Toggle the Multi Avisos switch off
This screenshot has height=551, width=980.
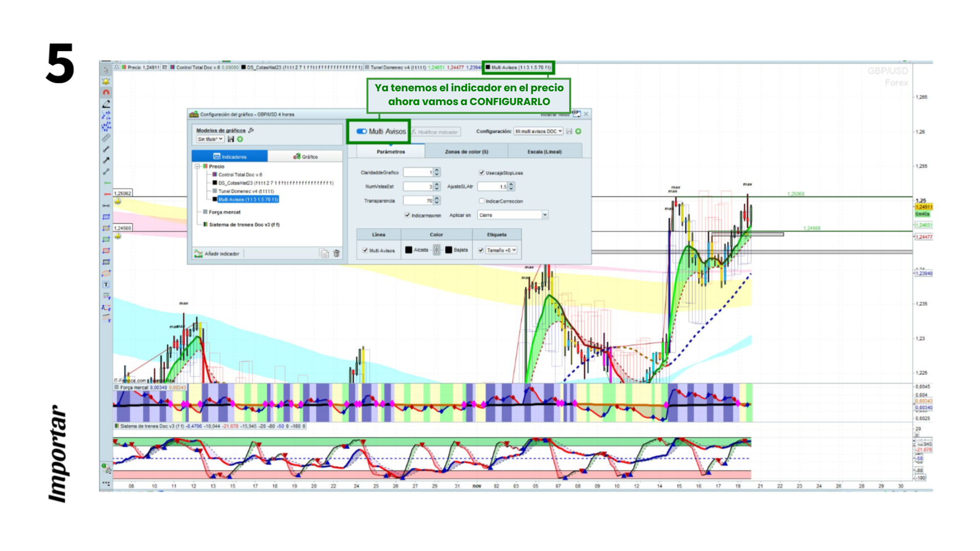point(361,132)
